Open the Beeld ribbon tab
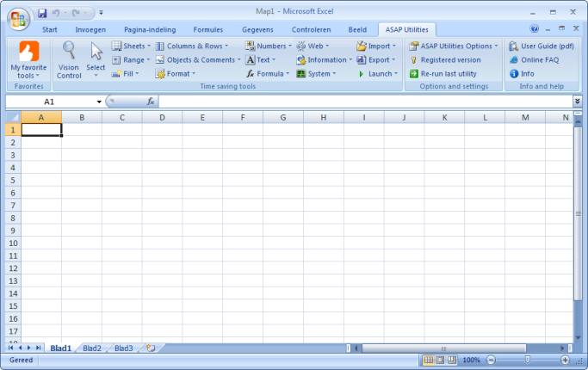Image resolution: width=588 pixels, height=370 pixels. (357, 29)
